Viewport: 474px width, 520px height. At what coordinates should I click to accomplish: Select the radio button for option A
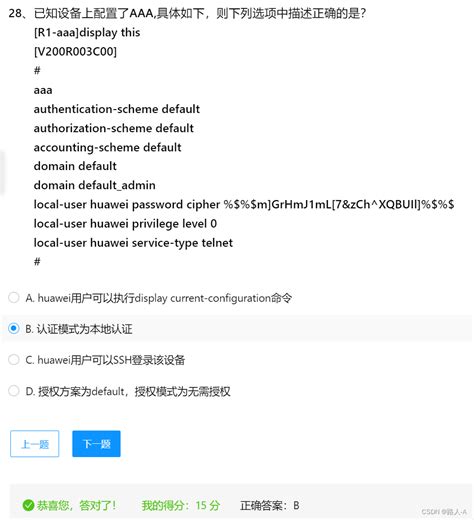click(14, 297)
